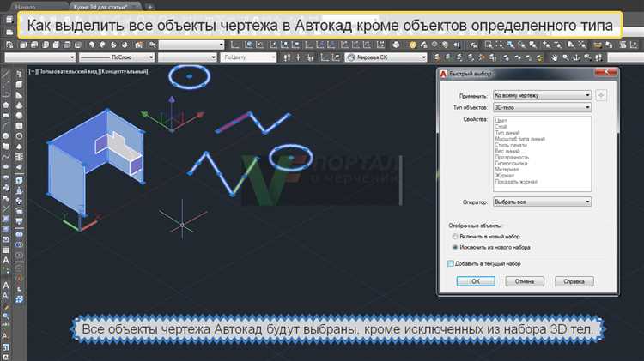The width and height of the screenshot is (644, 361).
Task: Activate the Zoom magnifier next to Pan
Action: [x=566, y=57]
